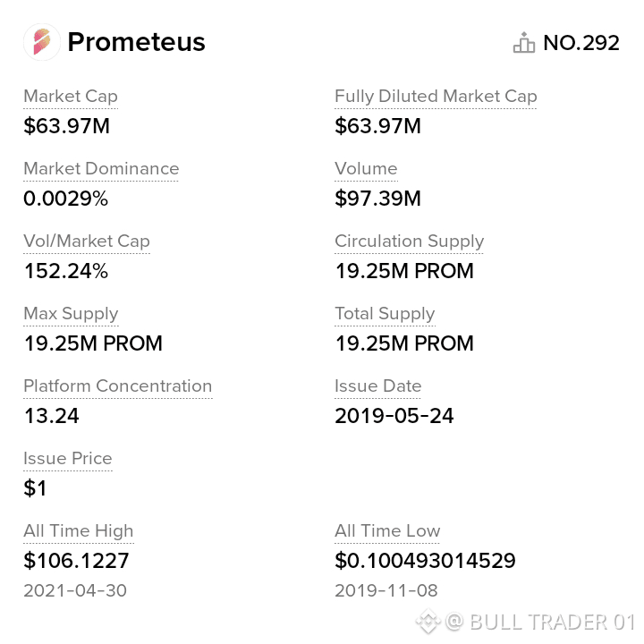Click the Total Supply label

tap(385, 313)
